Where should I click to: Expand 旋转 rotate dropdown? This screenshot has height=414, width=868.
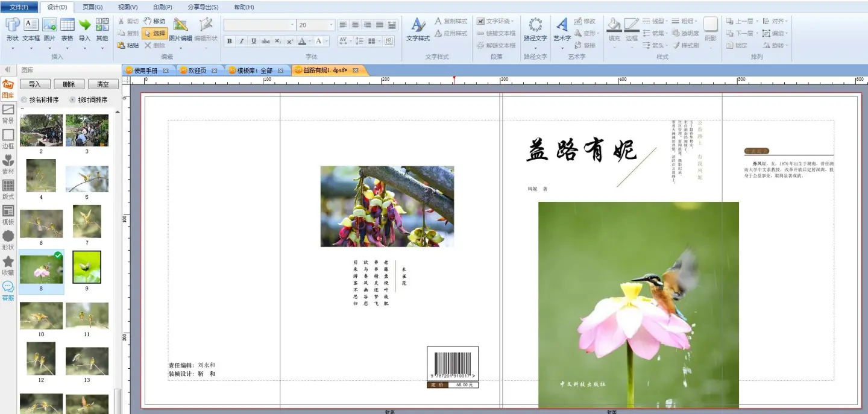pos(787,45)
